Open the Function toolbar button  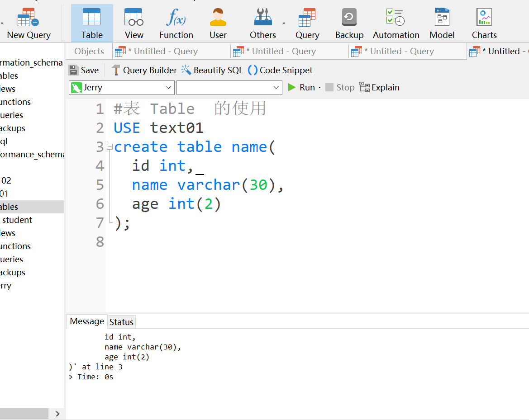176,23
